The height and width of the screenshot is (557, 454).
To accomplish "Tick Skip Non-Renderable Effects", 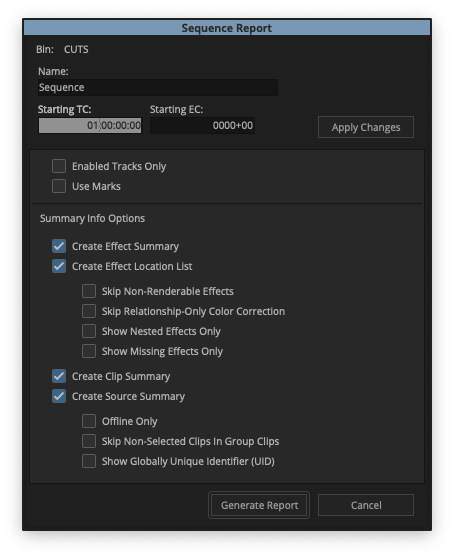I will tap(89, 291).
